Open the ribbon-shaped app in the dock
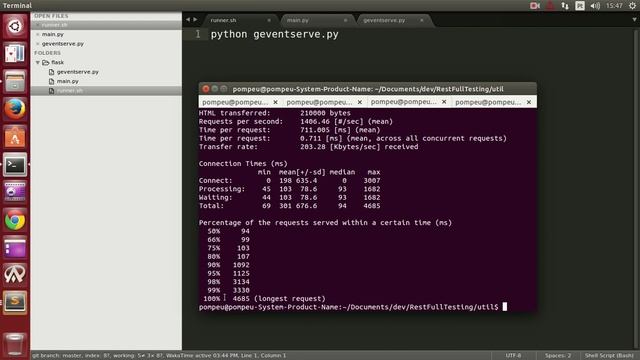The width and height of the screenshot is (640, 360). 15,275
